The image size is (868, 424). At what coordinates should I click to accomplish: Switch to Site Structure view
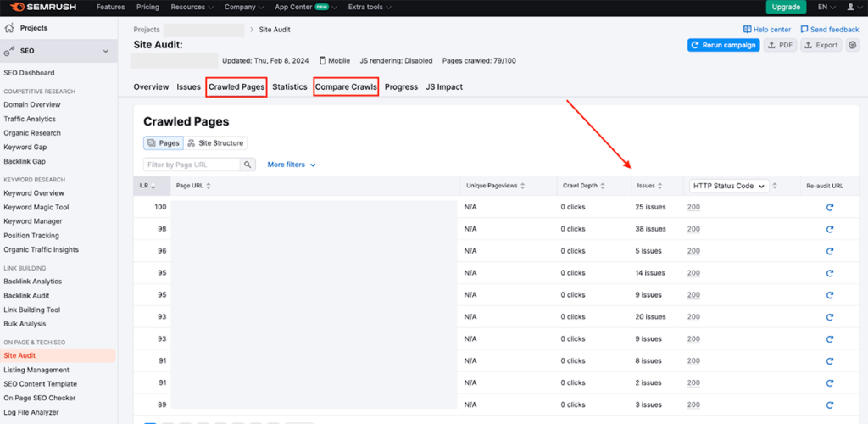coord(215,143)
